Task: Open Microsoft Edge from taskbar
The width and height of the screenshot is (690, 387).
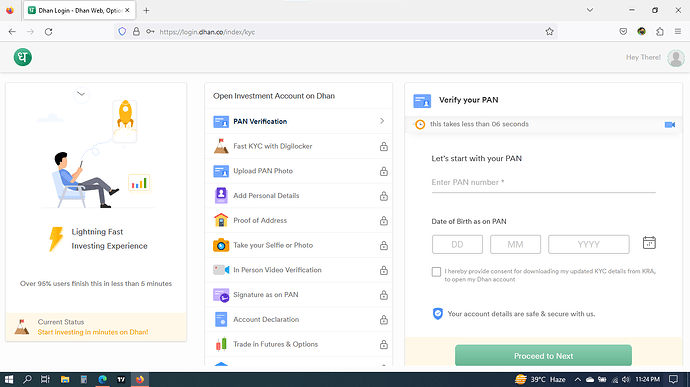Action: coord(103,379)
